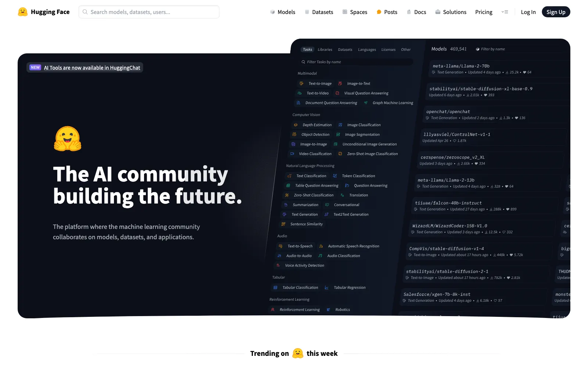
Task: Select the Licenses tab in filter panel
Action: [388, 49]
